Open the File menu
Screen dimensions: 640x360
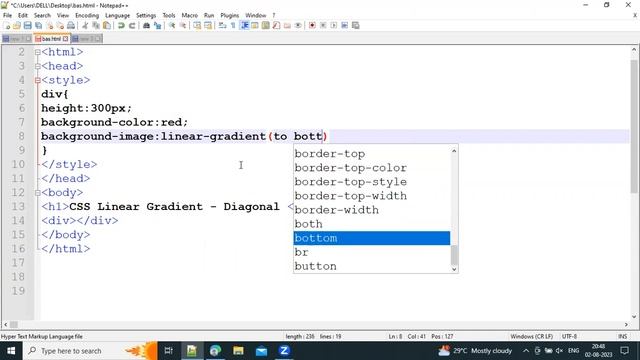[x=7, y=15]
